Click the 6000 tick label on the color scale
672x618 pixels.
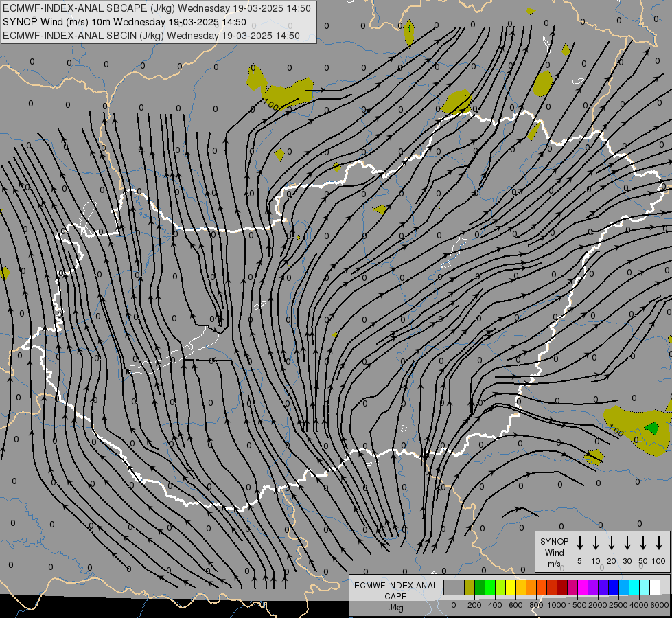(660, 605)
